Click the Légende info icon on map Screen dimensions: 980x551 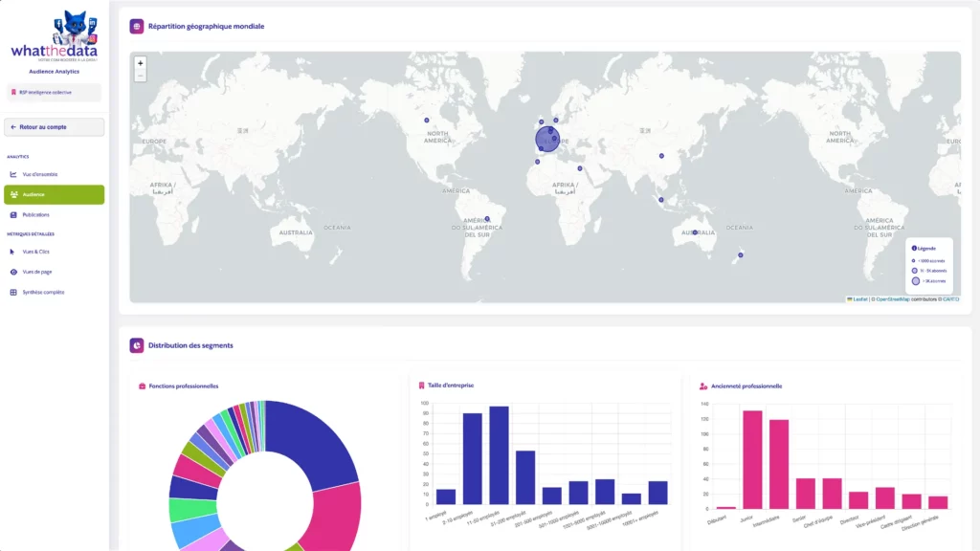coord(914,248)
